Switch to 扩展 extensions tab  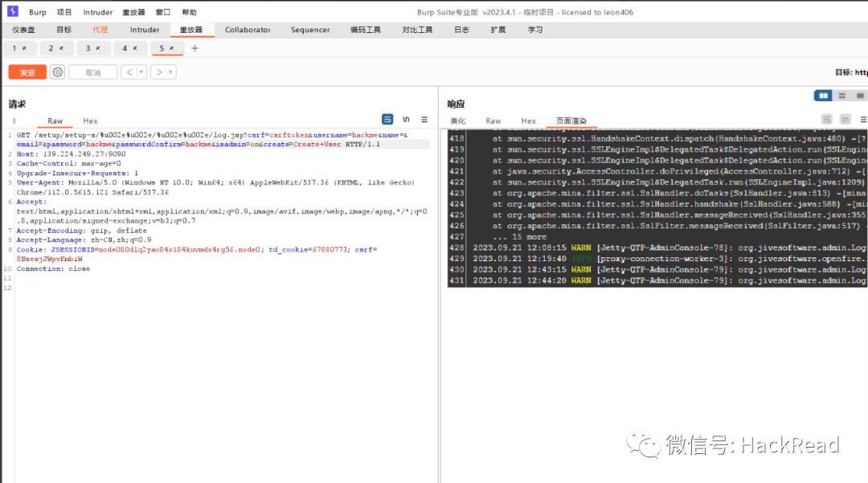498,30
